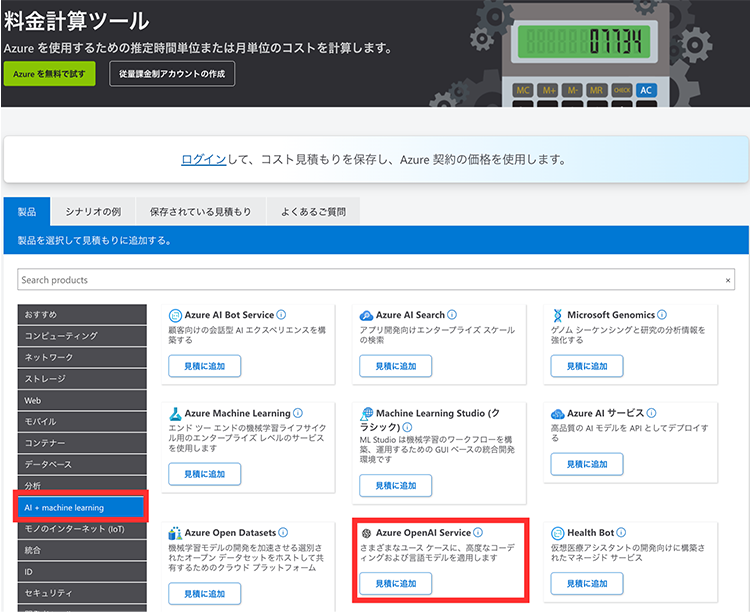Click the Azure OpenAI Service title
The height and width of the screenshot is (612, 750).
(423, 533)
